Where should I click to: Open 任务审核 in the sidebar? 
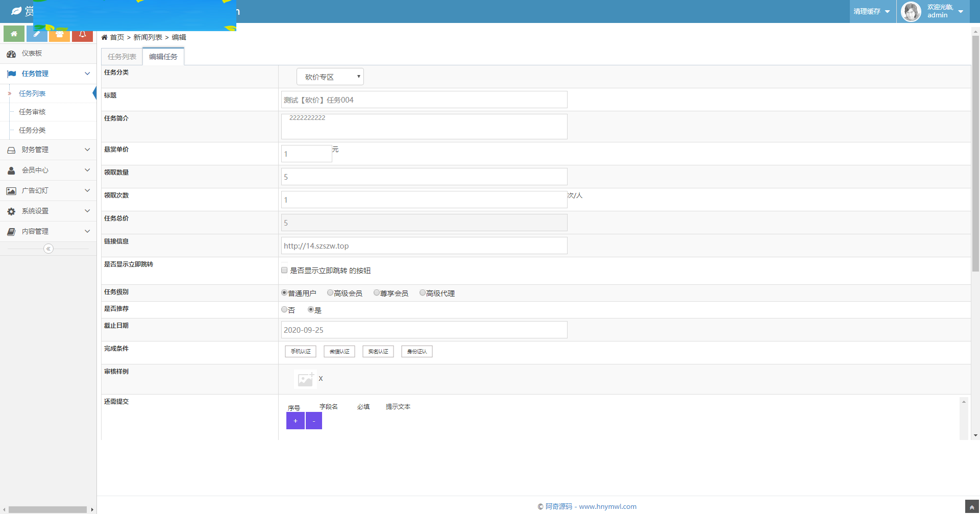[x=32, y=112]
